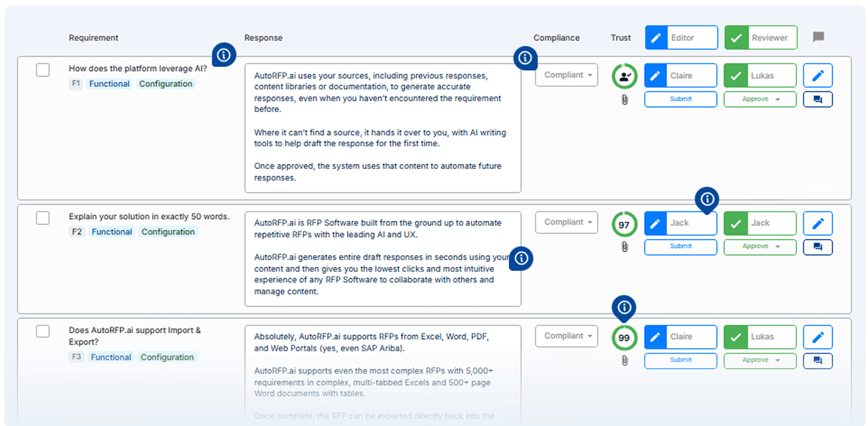The height and width of the screenshot is (426, 868).
Task: Open attachment paperclip in F3 row
Action: (x=625, y=361)
